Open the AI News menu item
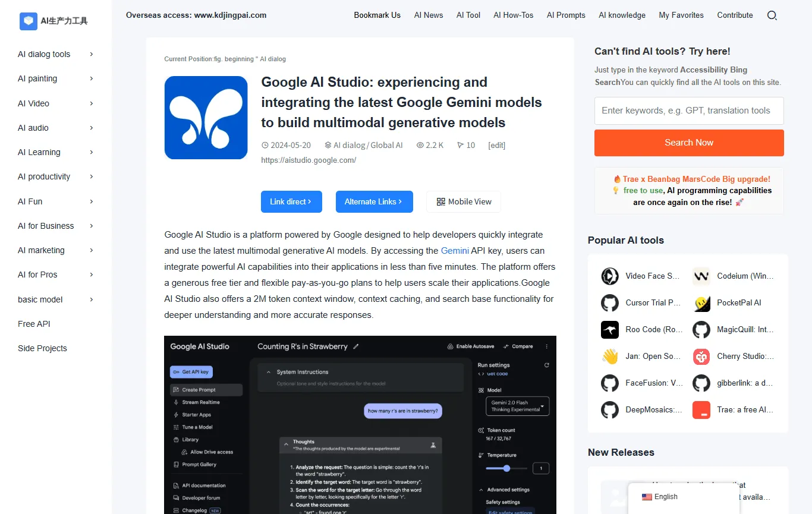This screenshot has height=514, width=812. point(429,15)
